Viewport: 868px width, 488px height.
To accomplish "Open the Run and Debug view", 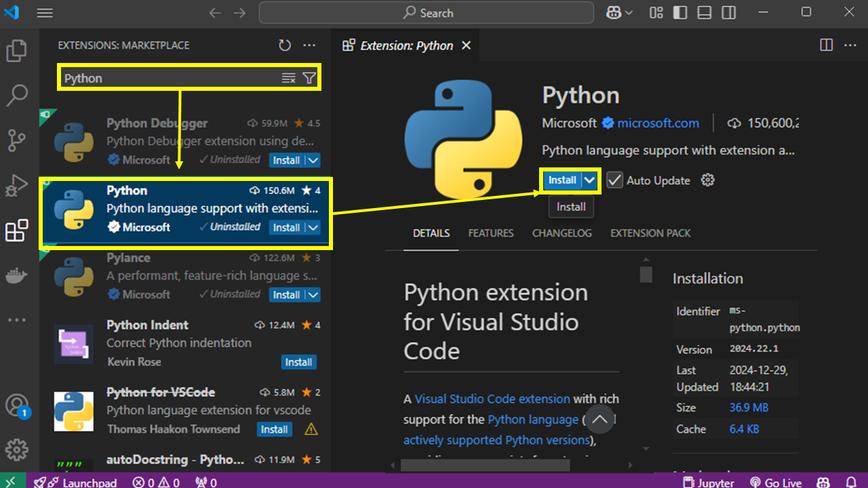I will [16, 185].
